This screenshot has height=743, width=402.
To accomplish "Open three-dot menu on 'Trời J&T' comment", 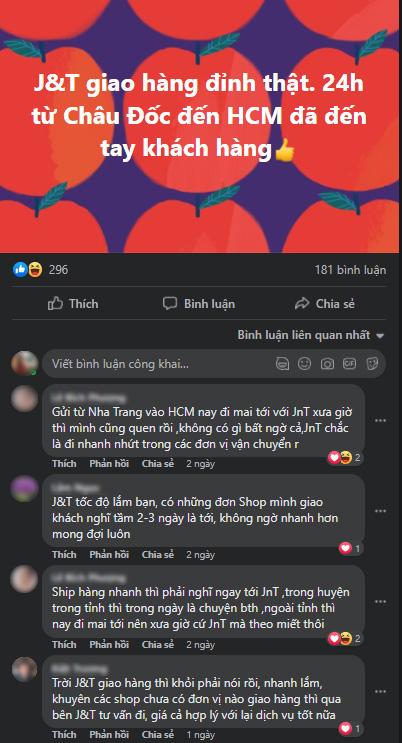I will (380, 692).
